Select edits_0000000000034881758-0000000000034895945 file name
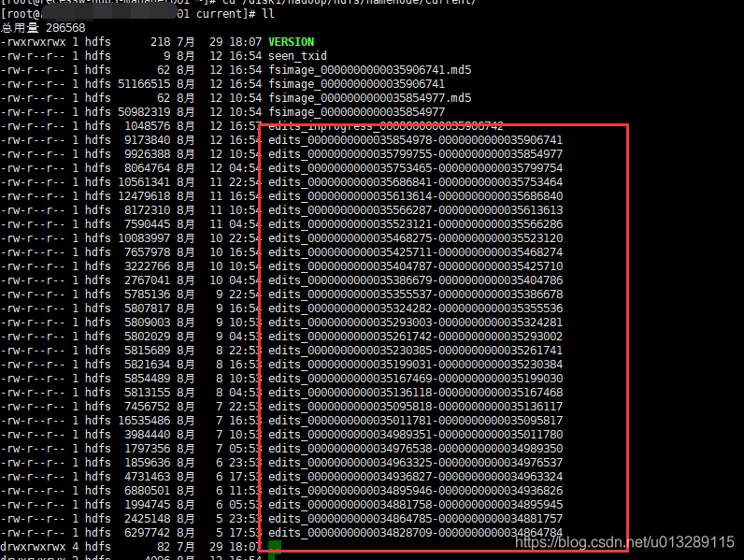The height and width of the screenshot is (560, 744). [x=416, y=505]
